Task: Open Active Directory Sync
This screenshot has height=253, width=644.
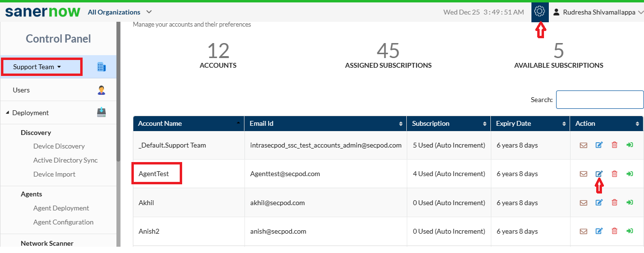Action: pyautogui.click(x=66, y=160)
